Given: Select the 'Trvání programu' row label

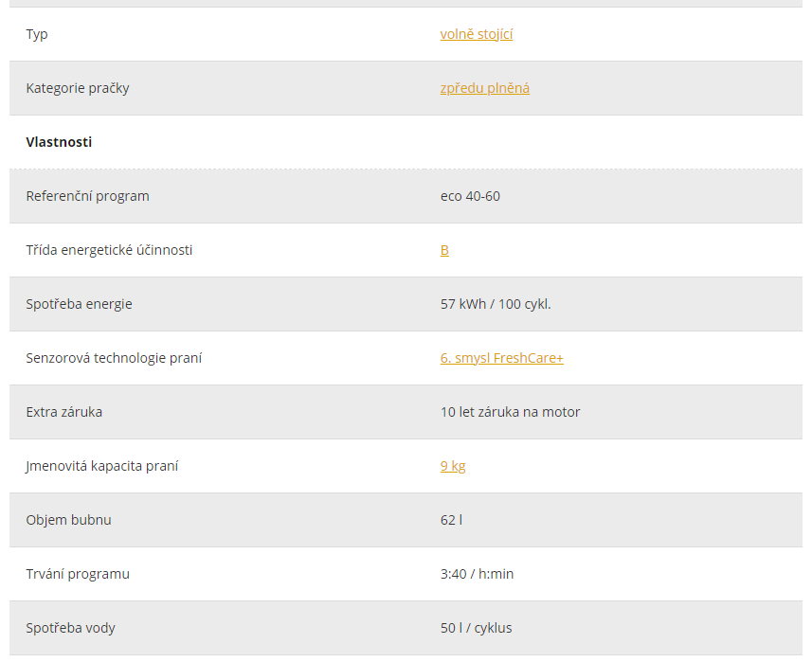Looking at the screenshot, I should pos(78,574).
